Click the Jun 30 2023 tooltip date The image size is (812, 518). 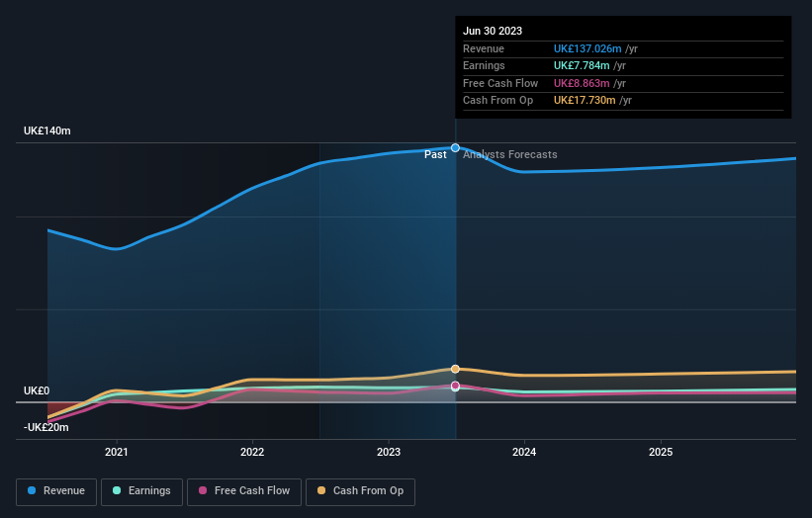(x=493, y=31)
